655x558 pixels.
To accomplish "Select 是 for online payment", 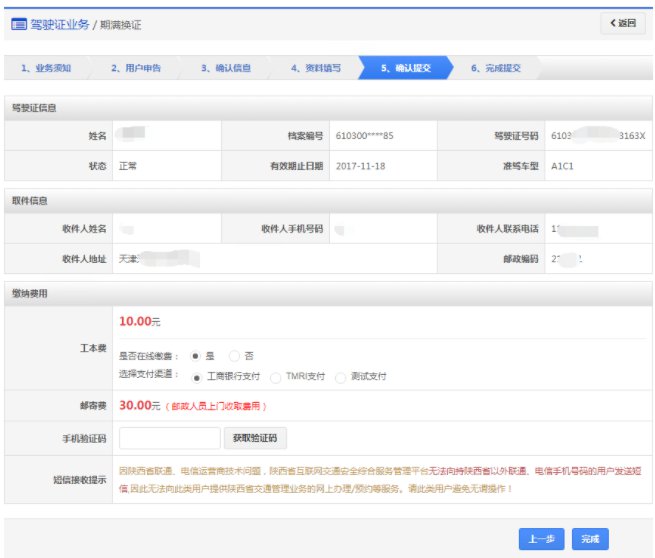I will pos(194,356).
